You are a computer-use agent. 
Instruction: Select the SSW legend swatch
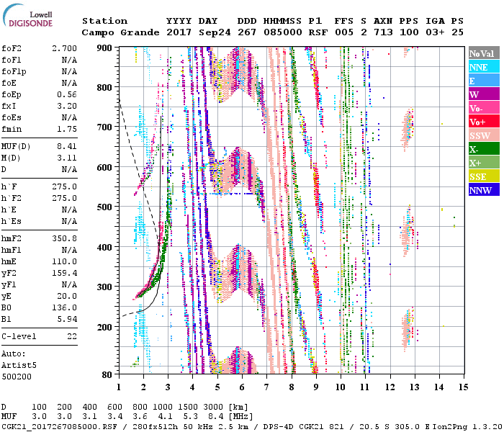(x=482, y=136)
